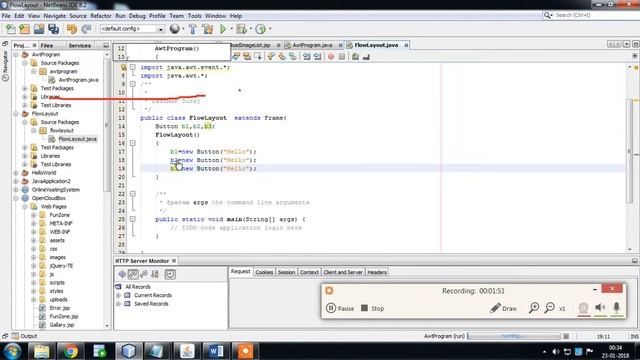
Task: Expand the FunZone folder node
Action: tap(33, 215)
